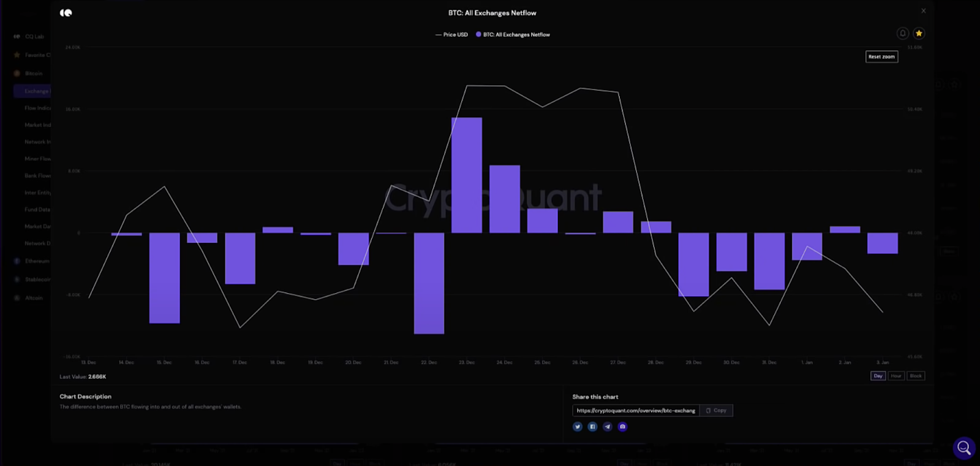This screenshot has height=466, width=980.
Task: Close the BTC Netflow chart modal
Action: 924,11
